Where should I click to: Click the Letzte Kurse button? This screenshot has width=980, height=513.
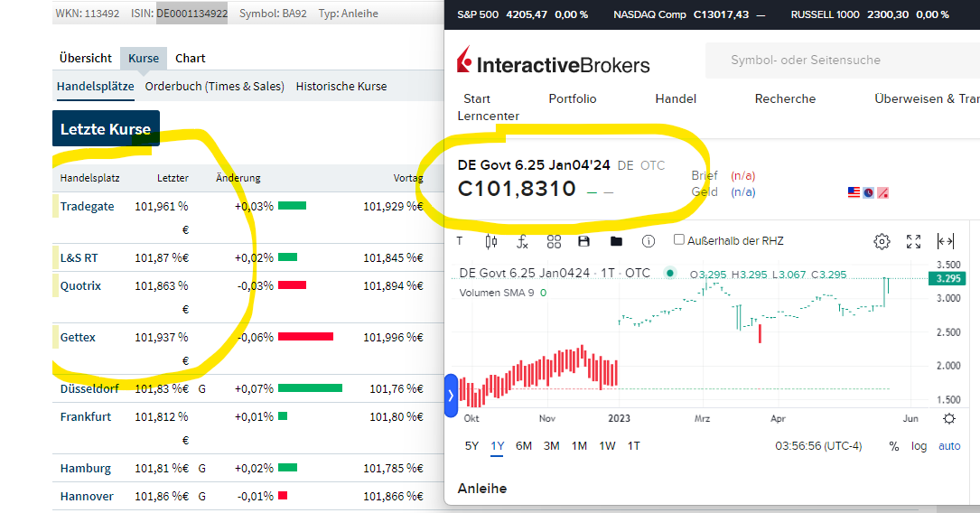[106, 129]
